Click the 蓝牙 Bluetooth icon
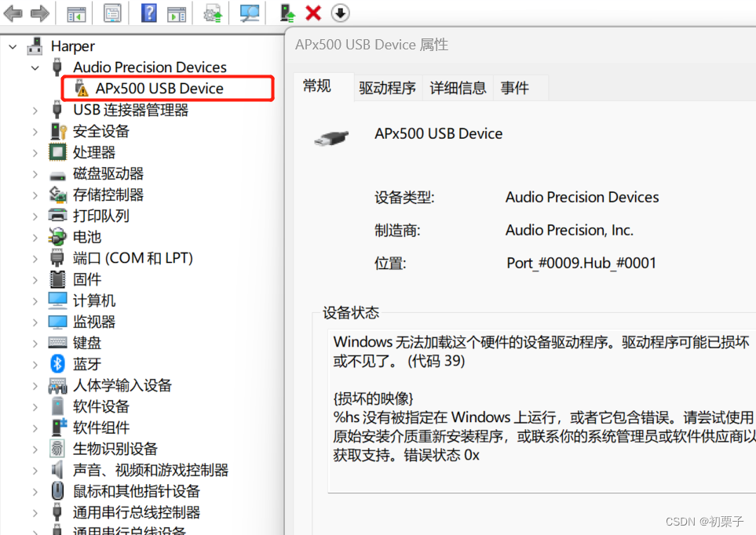Image resolution: width=756 pixels, height=535 pixels. 57,364
